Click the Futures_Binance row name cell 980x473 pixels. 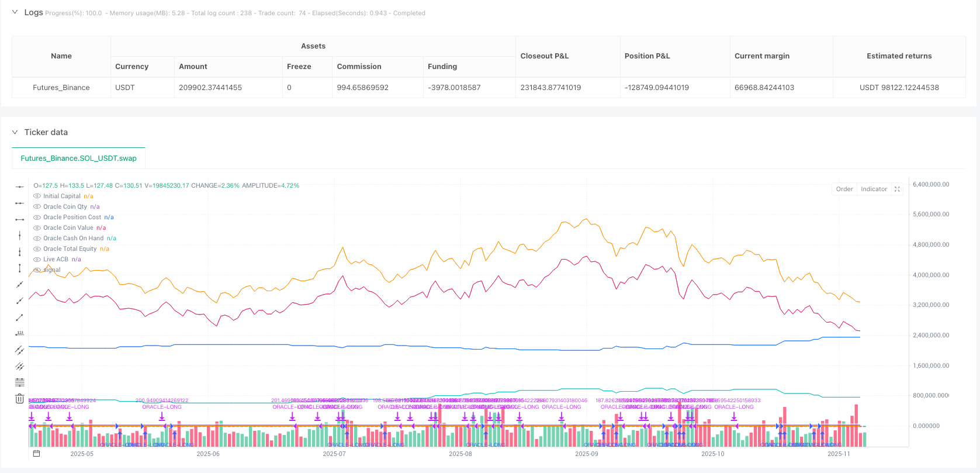click(x=61, y=88)
